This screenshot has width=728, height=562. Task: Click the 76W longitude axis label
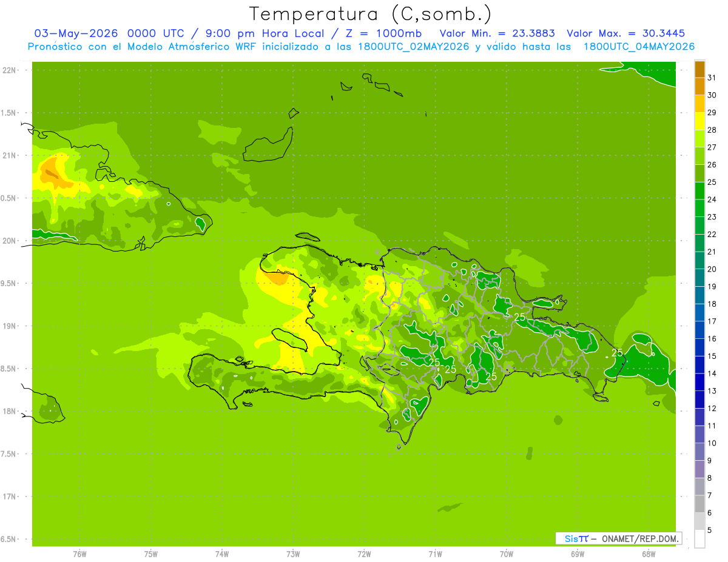[x=79, y=554]
